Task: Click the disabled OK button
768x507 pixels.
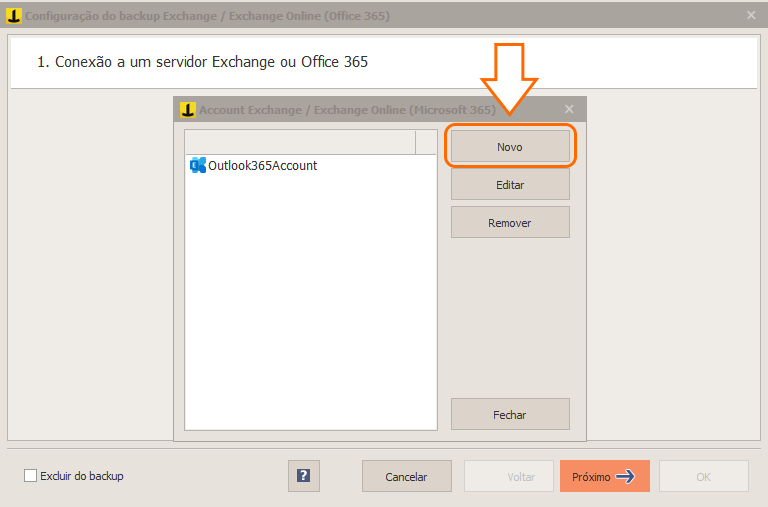Action: click(703, 476)
